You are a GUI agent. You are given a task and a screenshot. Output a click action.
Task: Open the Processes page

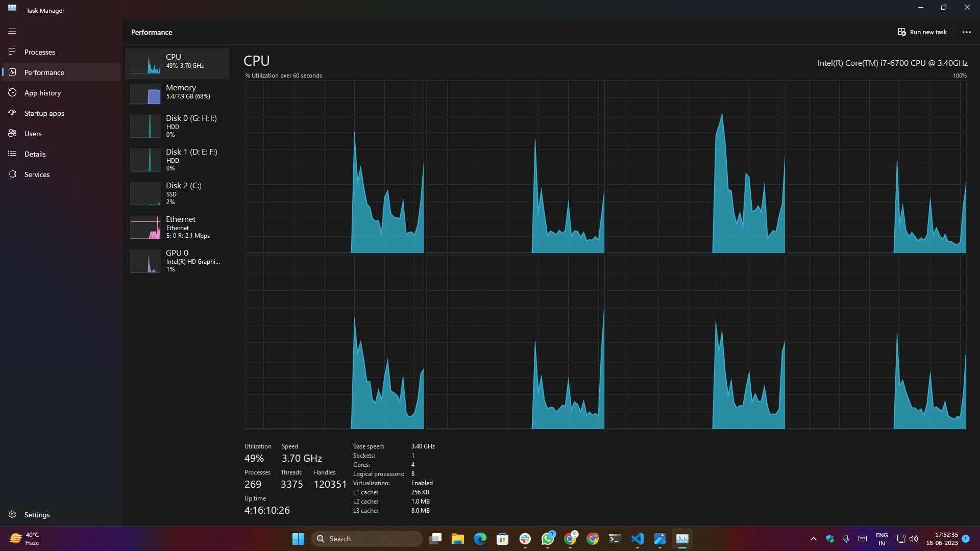point(61,52)
